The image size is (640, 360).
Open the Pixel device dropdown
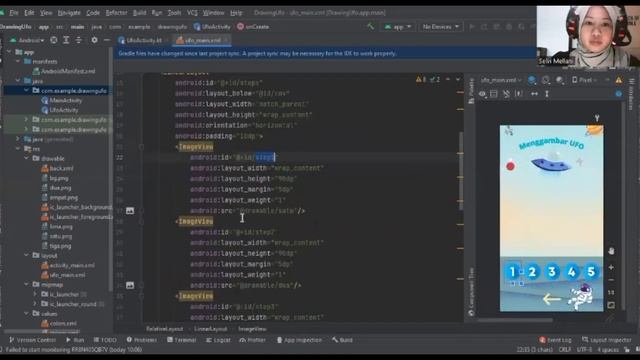[584, 80]
